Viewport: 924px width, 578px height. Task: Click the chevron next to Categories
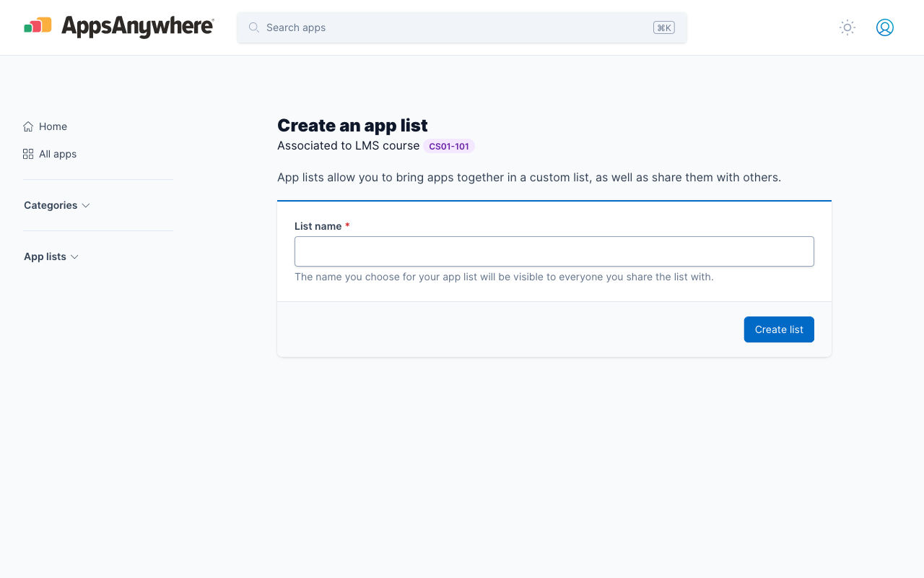(x=86, y=205)
